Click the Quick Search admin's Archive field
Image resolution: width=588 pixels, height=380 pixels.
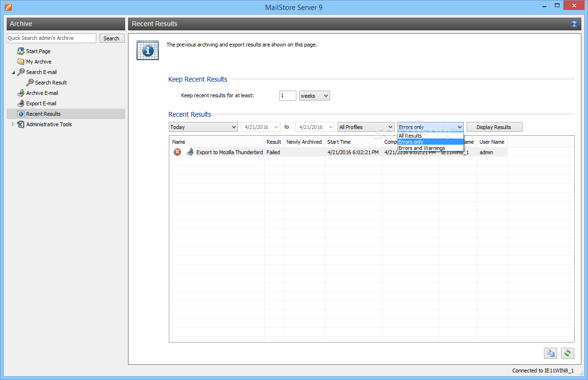tap(52, 38)
